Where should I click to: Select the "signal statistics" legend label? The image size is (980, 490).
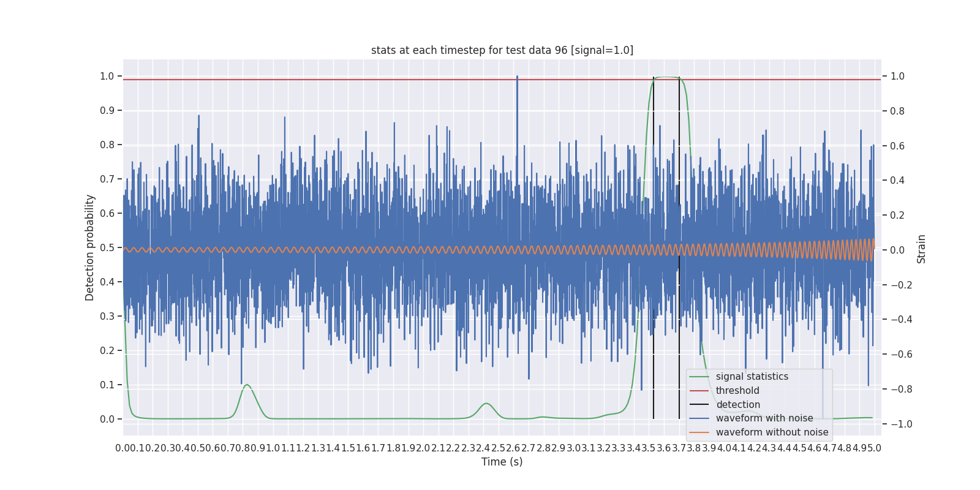(x=752, y=377)
